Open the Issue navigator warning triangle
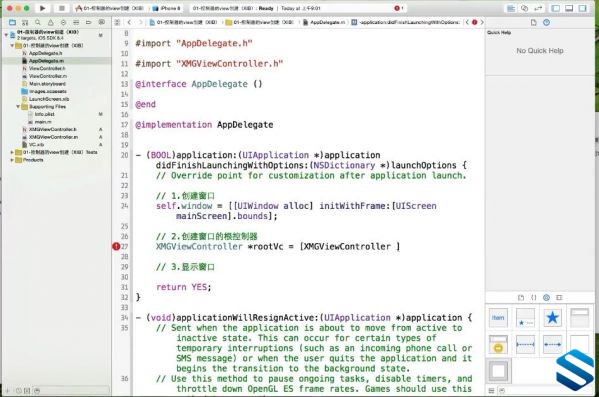The height and width of the screenshot is (397, 599). coord(50,23)
